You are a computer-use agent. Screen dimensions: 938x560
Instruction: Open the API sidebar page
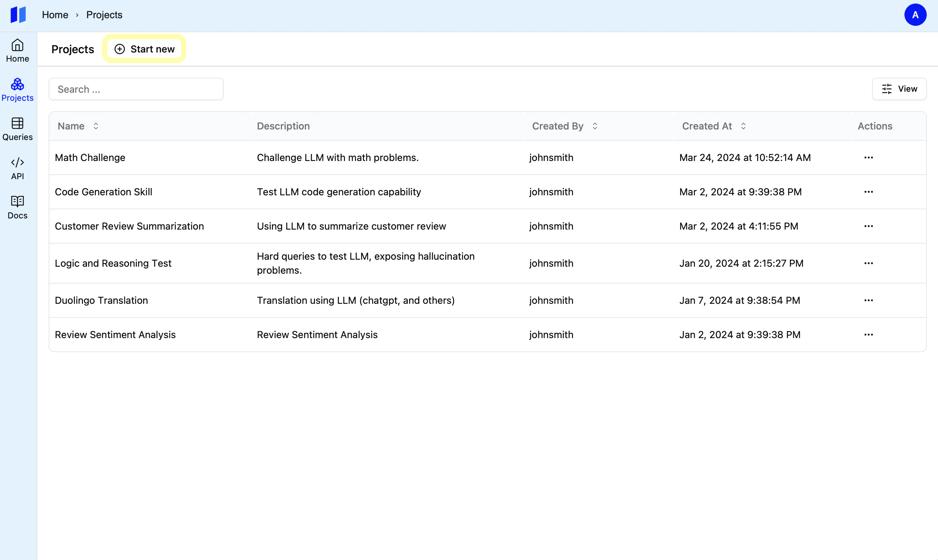(17, 168)
